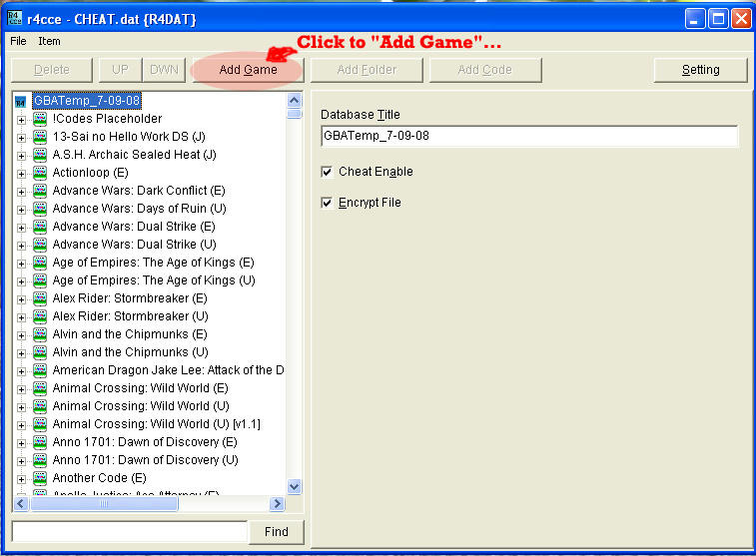Click the scroll down arrow of game list

point(294,486)
